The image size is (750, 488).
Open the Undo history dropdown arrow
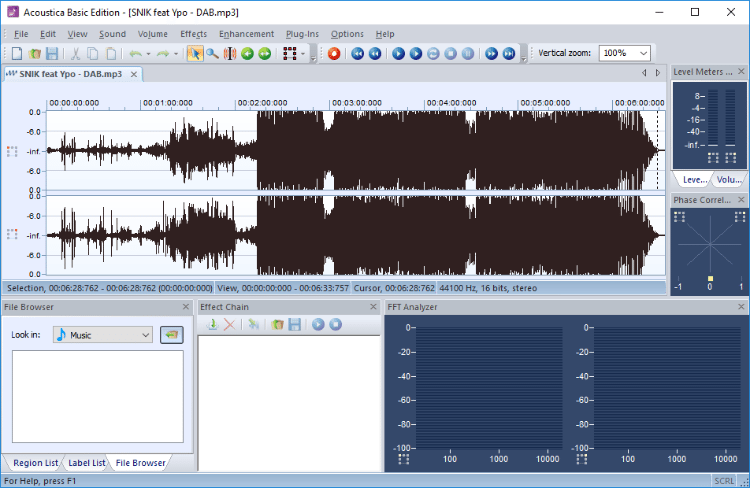point(148,54)
